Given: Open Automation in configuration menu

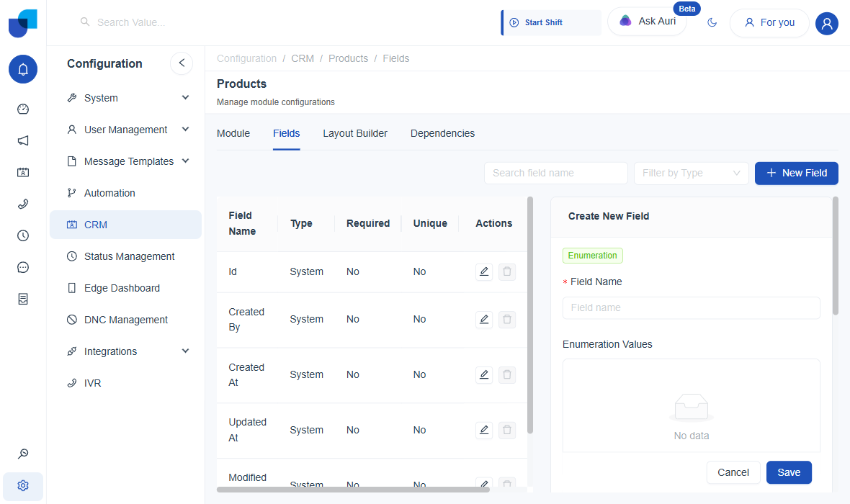Looking at the screenshot, I should (125, 193).
